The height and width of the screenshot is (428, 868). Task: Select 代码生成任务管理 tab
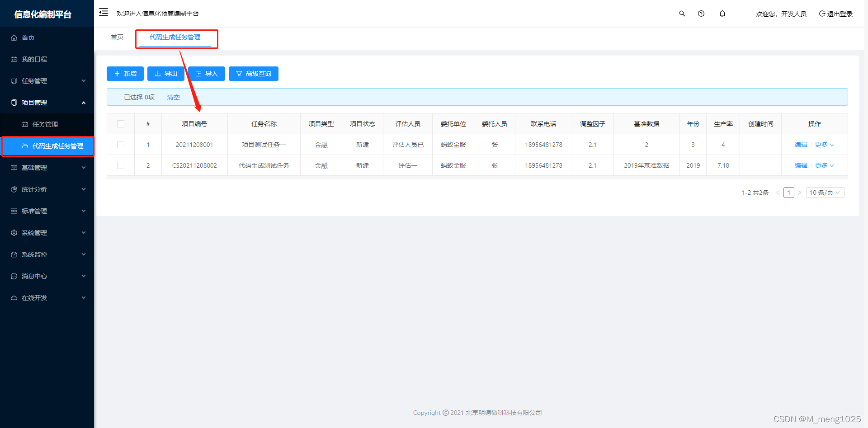175,37
